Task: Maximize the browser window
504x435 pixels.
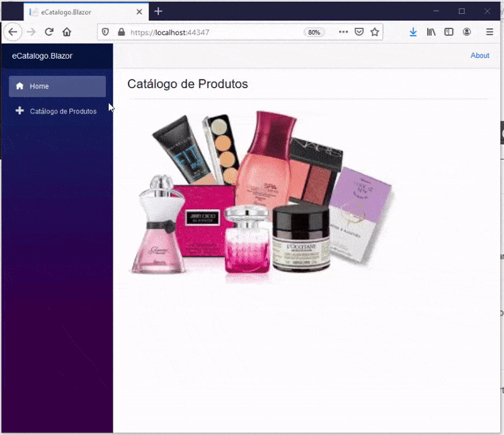Action: point(462,11)
